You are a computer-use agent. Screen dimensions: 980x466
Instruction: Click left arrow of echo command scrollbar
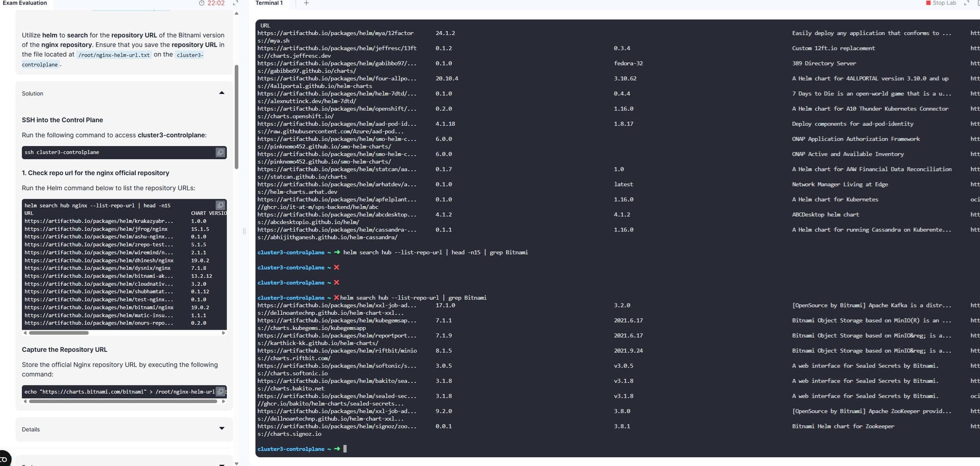(x=25, y=401)
